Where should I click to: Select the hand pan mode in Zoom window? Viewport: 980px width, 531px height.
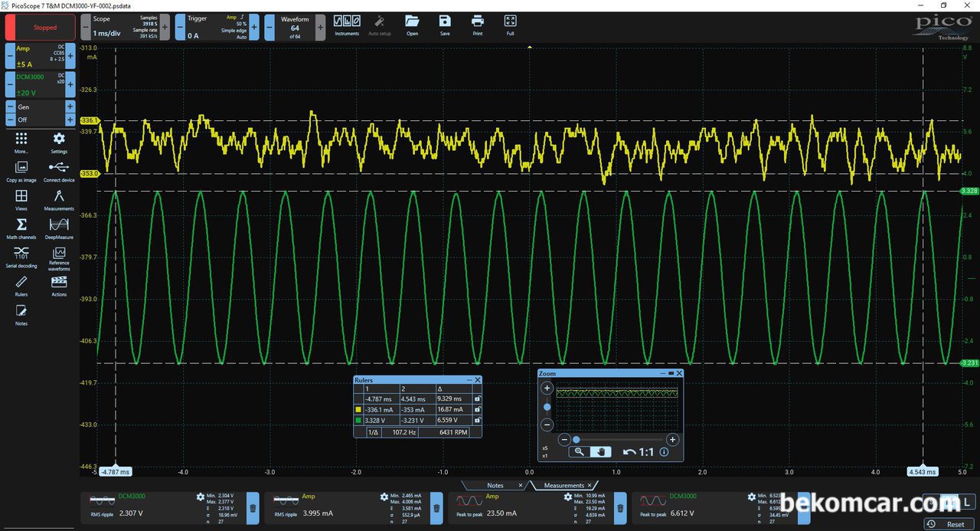tap(601, 452)
